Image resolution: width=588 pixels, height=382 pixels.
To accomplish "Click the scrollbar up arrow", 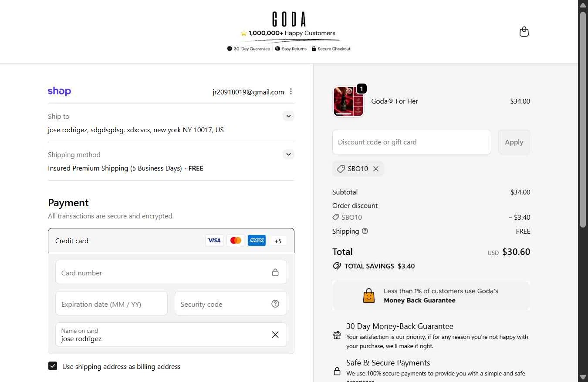I will pos(583,4).
